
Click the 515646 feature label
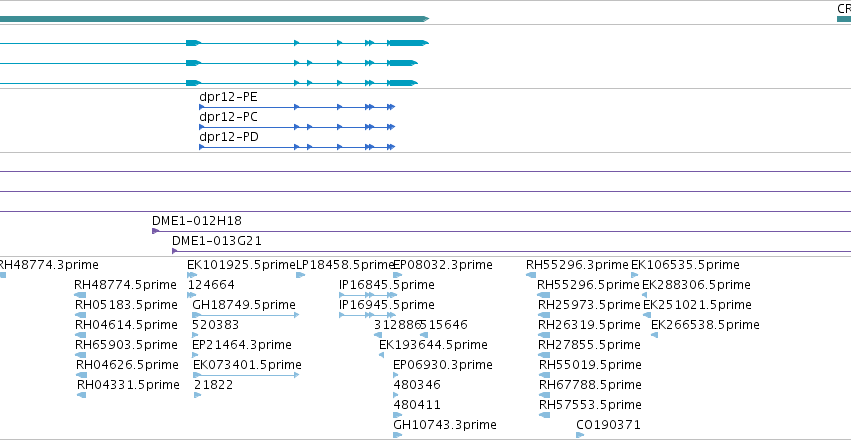coord(444,325)
